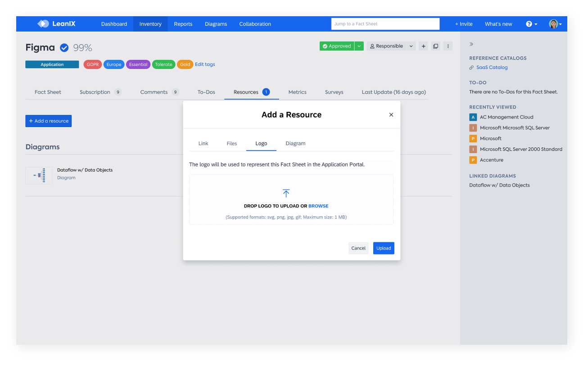Select the Link tab in dialog

203,143
